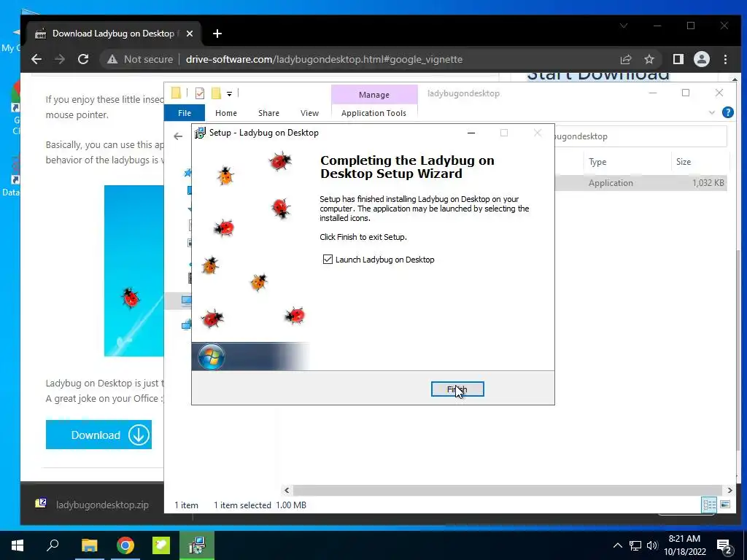747x560 pixels.
Task: Click Finish to exit Setup
Action: pyautogui.click(x=457, y=389)
